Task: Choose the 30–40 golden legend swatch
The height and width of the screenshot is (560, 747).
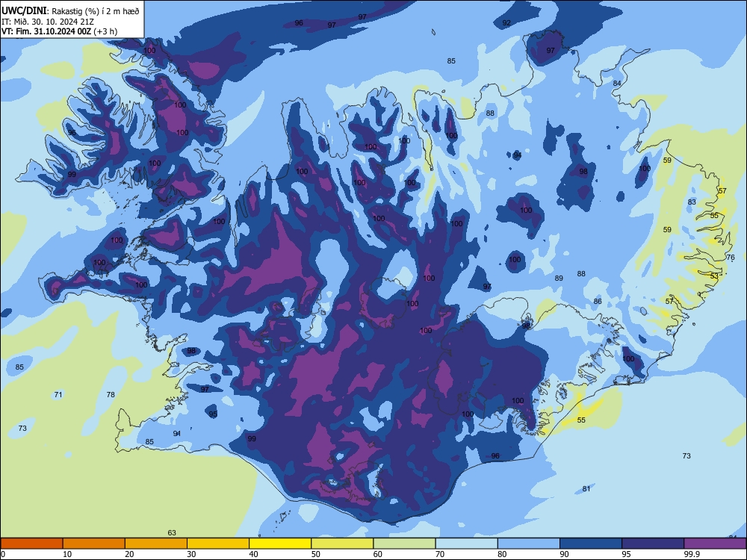Action: pos(218,544)
